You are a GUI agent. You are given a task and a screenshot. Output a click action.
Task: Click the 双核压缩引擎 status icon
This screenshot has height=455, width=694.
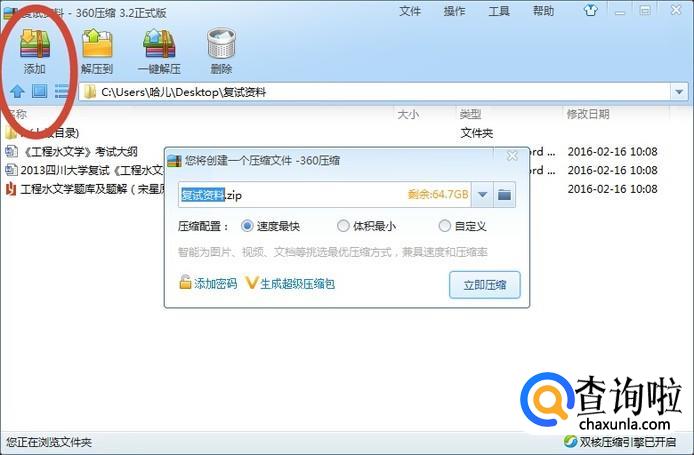pyautogui.click(x=570, y=441)
